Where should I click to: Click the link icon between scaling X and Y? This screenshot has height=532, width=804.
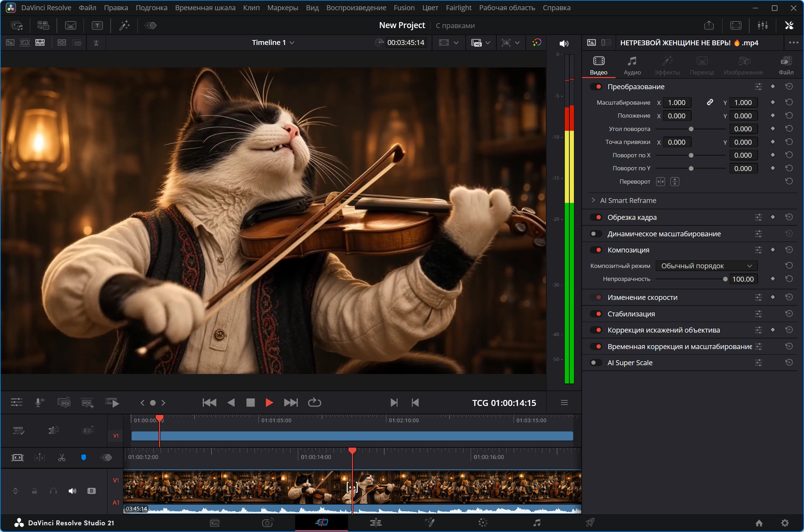click(x=710, y=102)
